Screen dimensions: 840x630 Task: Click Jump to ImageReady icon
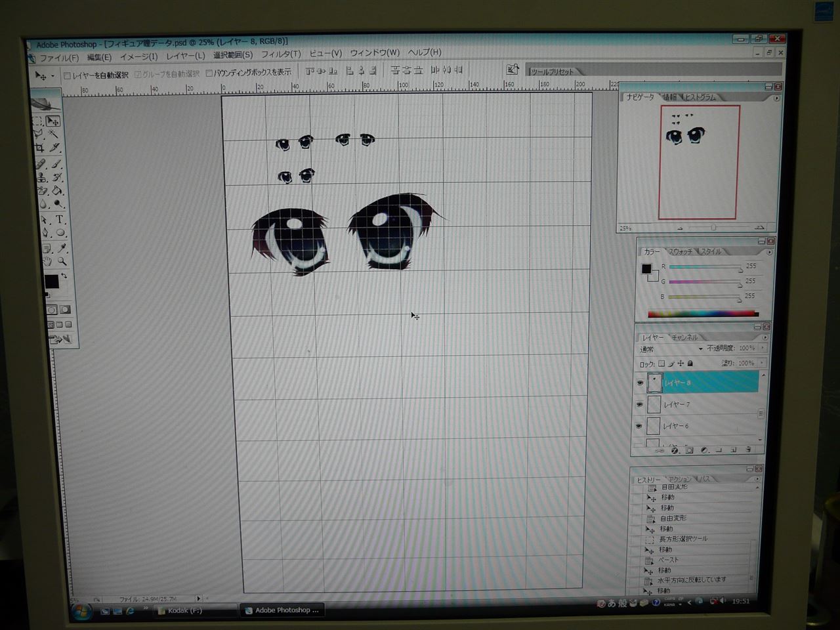pos(60,339)
